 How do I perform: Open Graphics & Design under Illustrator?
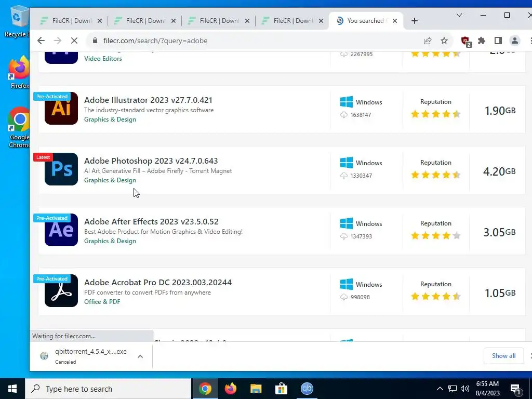pos(110,119)
